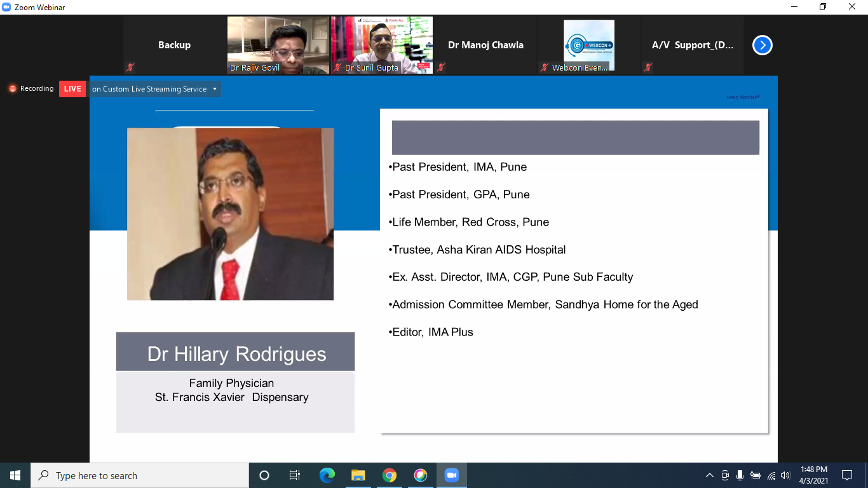Click the 'Type here to search' box
Viewport: 868px width, 488px height.
[x=140, y=475]
